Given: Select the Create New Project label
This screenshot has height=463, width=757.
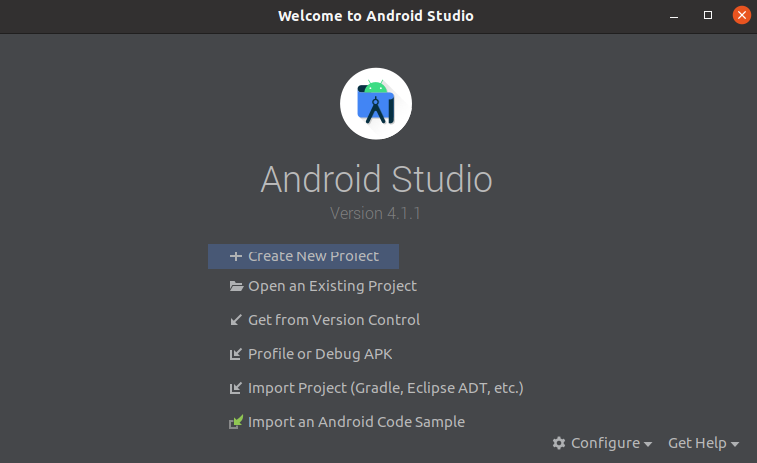Looking at the screenshot, I should (313, 256).
